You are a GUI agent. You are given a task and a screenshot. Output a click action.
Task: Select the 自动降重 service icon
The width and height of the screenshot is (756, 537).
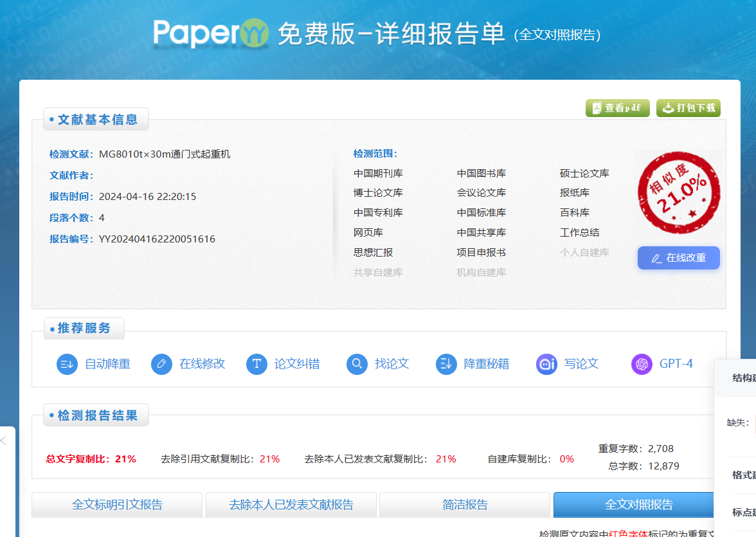coord(67,364)
